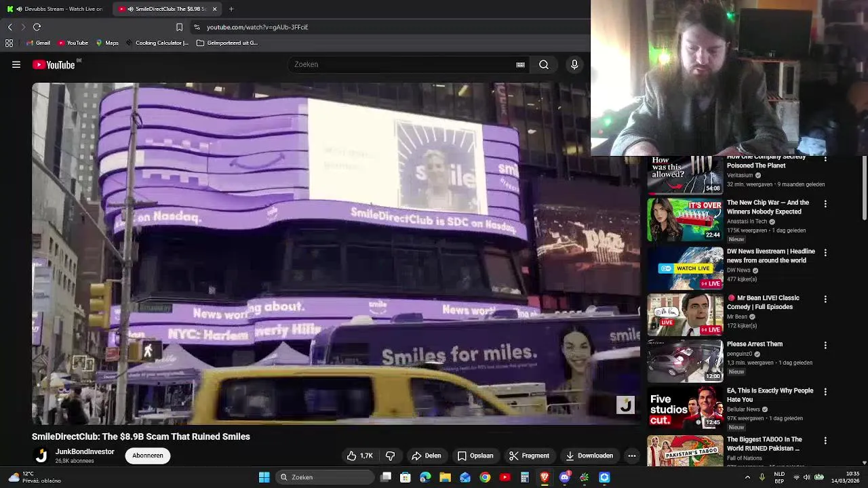The width and height of the screenshot is (868, 488).
Task: Open Task View in the taskbar
Action: [x=386, y=477]
